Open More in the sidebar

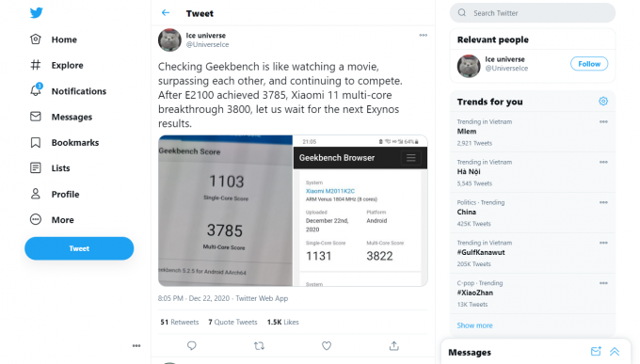[x=53, y=220]
